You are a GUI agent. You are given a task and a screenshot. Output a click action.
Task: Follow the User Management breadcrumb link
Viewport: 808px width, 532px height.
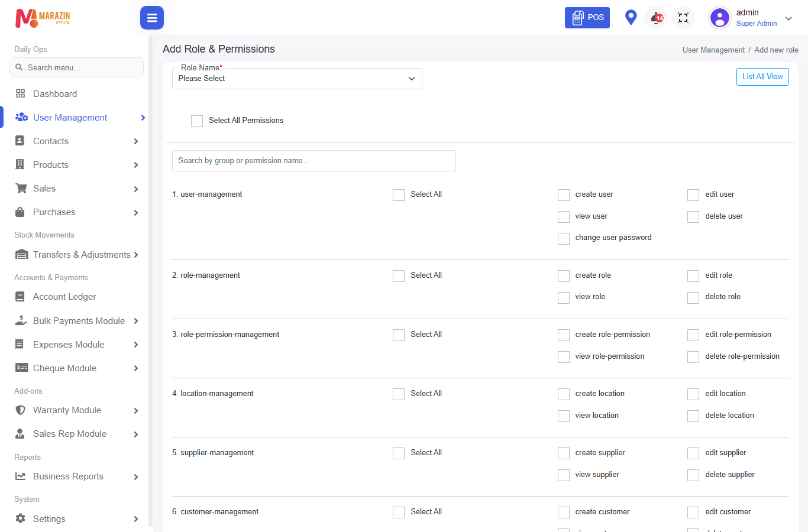(x=713, y=50)
